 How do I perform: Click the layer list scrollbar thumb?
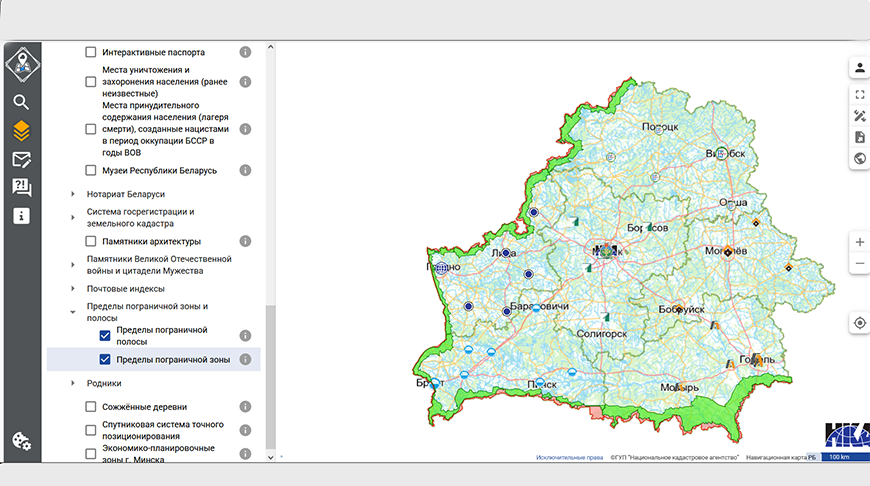pos(270,377)
